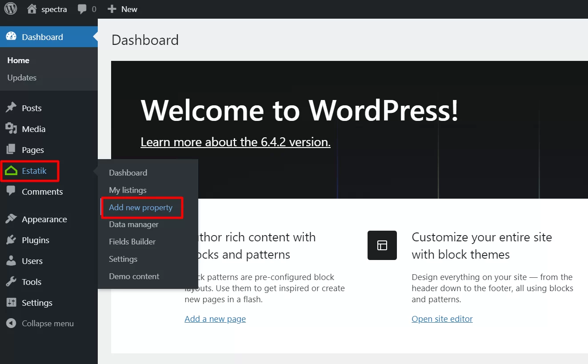The image size is (588, 364).
Task: Click the Open site editor link
Action: (442, 319)
